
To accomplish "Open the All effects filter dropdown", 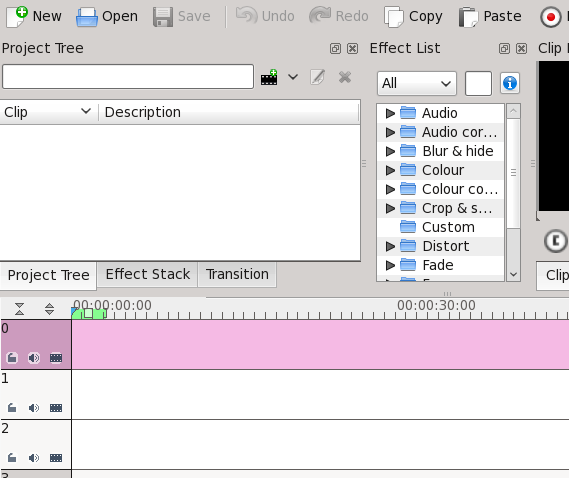I will [417, 83].
